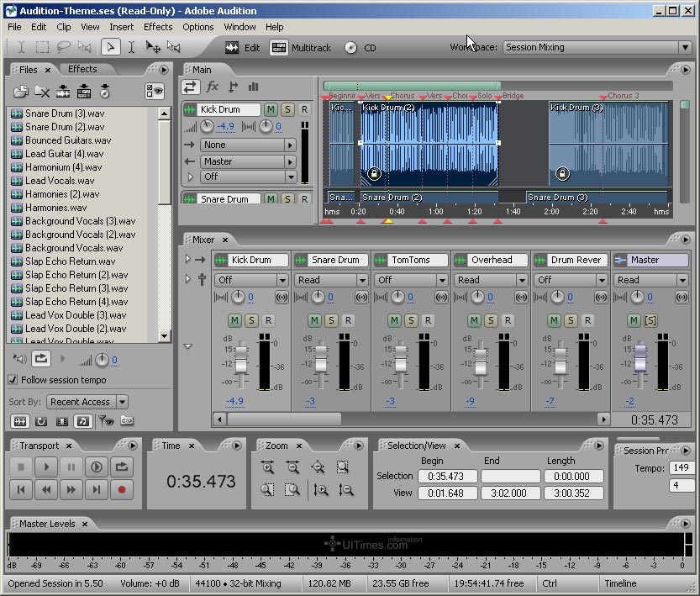Select the Time Selection tool

click(131, 47)
